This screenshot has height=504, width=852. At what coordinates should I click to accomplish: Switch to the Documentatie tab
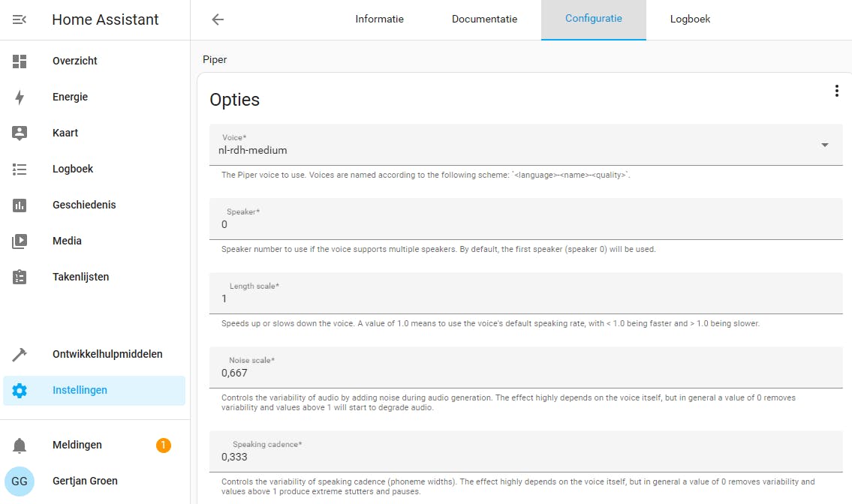(x=484, y=19)
